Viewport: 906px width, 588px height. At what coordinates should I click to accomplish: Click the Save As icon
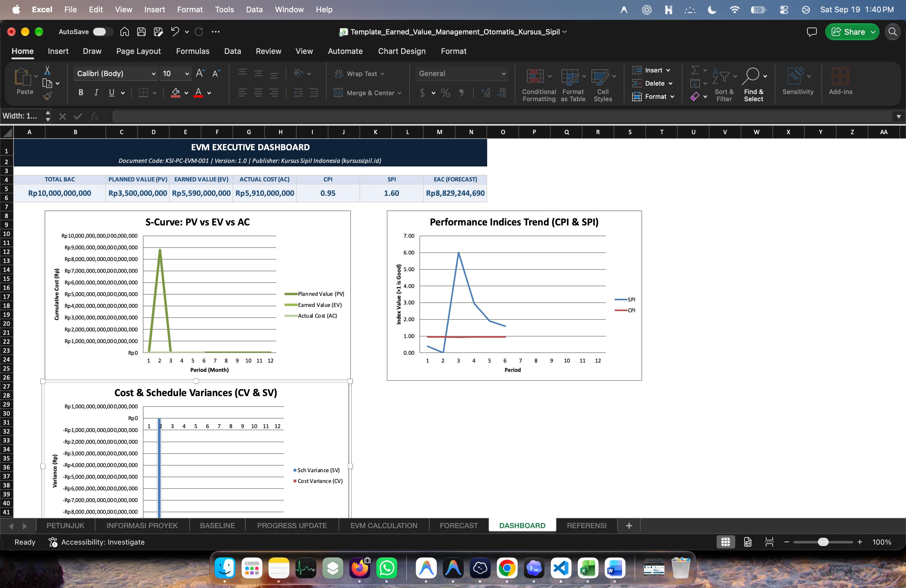click(158, 32)
